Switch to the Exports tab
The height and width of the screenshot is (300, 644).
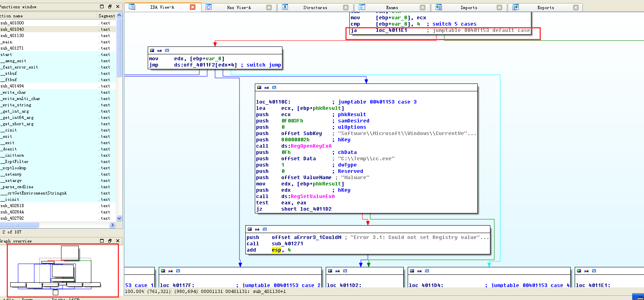(546, 7)
